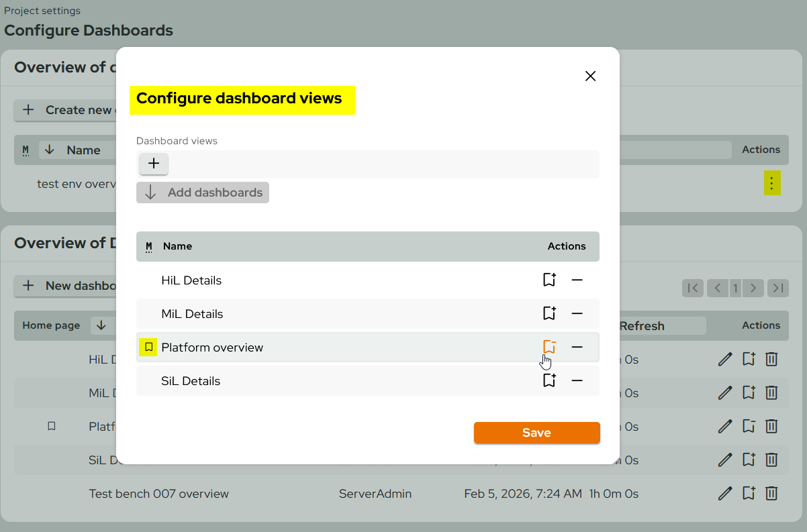Save the dashboard views configuration
807x532 pixels.
pyautogui.click(x=536, y=433)
